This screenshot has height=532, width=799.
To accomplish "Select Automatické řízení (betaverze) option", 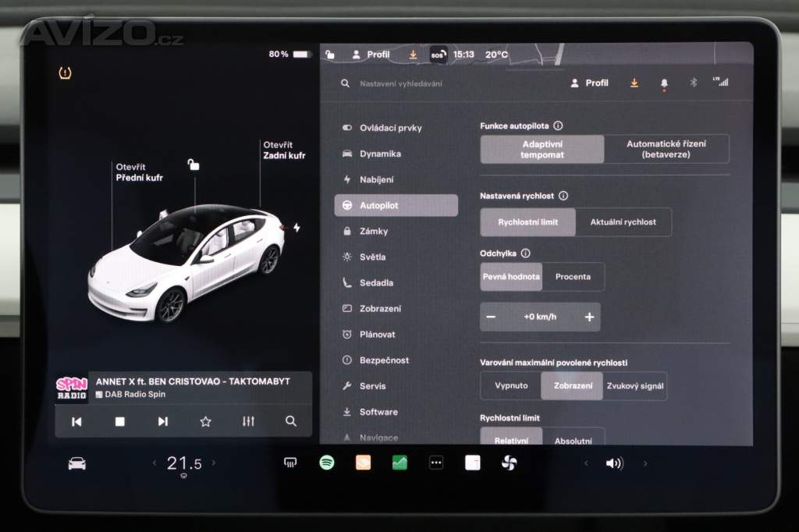I will coord(666,149).
